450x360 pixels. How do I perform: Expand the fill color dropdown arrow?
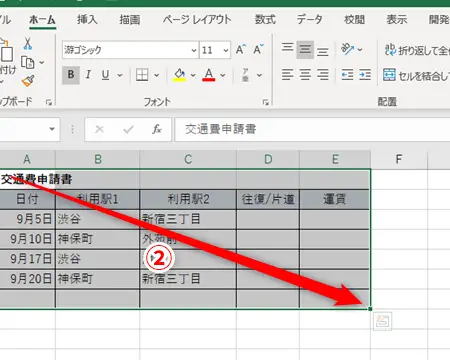click(193, 75)
